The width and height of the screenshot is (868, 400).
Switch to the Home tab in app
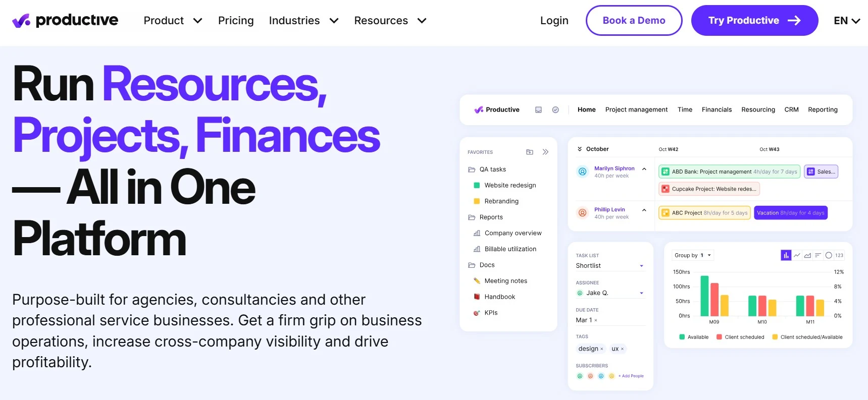[x=587, y=109]
